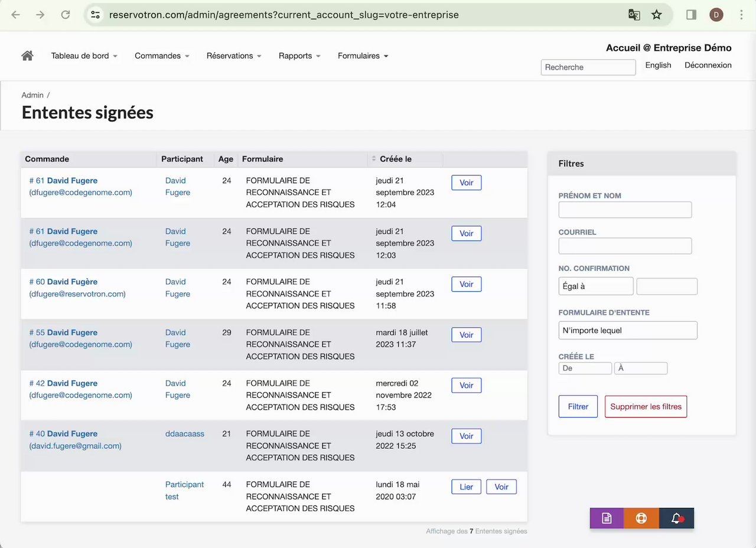Open the Égal à comparison dropdown
756x548 pixels.
pyautogui.click(x=595, y=286)
